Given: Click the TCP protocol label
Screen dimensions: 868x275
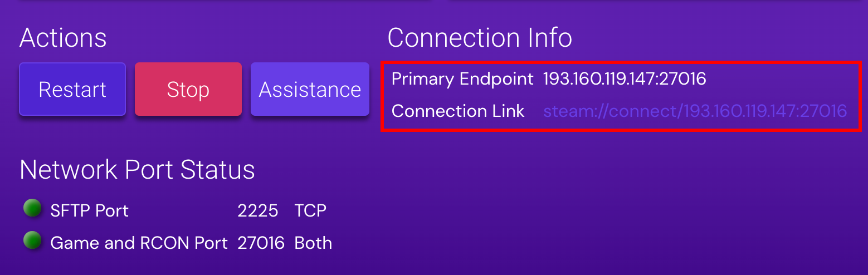Looking at the screenshot, I should pyautogui.click(x=310, y=210).
